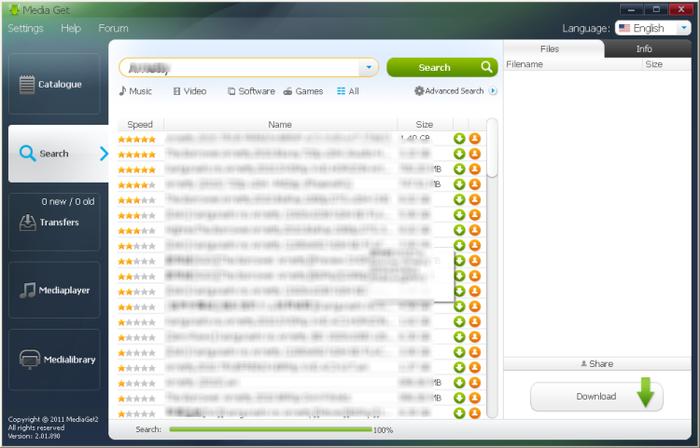Switch to the Info tab
The height and width of the screenshot is (448, 700).
click(644, 48)
